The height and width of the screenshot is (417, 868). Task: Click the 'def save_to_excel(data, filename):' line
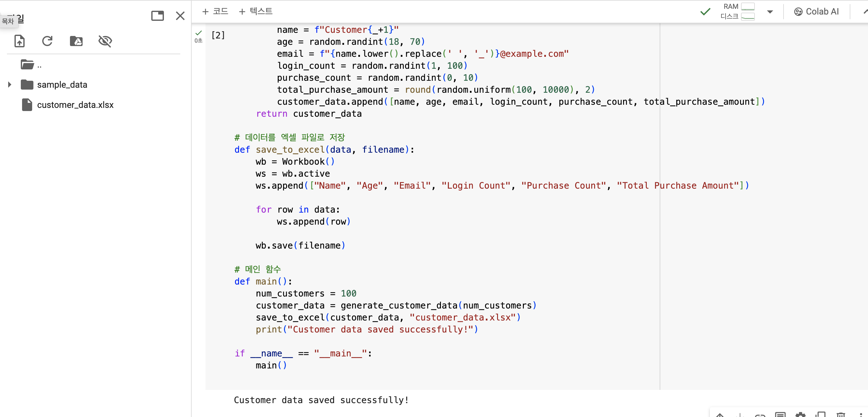pyautogui.click(x=324, y=150)
